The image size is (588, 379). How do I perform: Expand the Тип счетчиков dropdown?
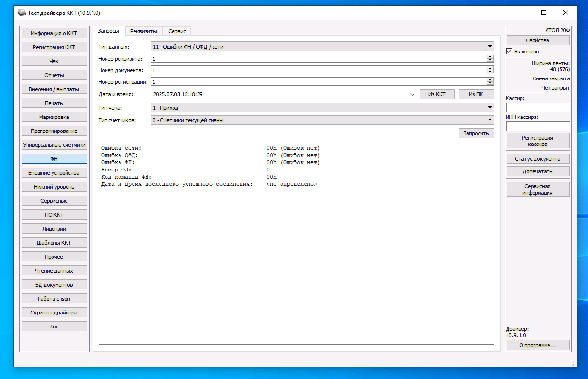322,120
